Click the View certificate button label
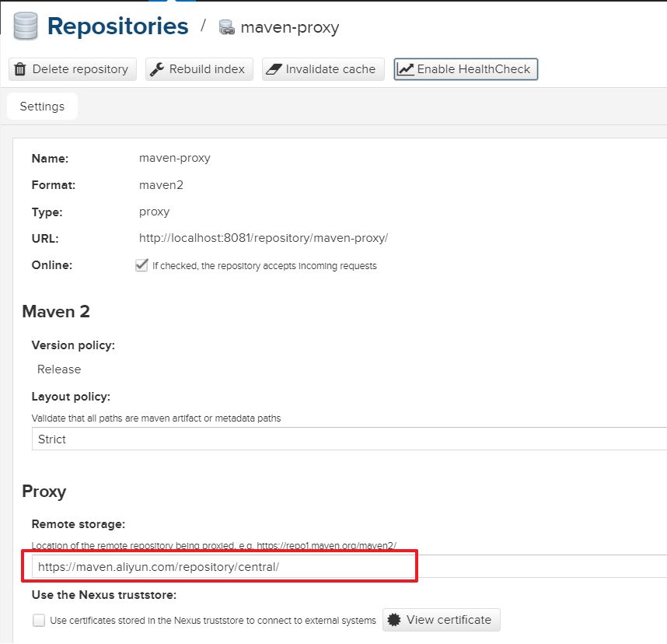This screenshot has height=644, width=667. (x=449, y=620)
